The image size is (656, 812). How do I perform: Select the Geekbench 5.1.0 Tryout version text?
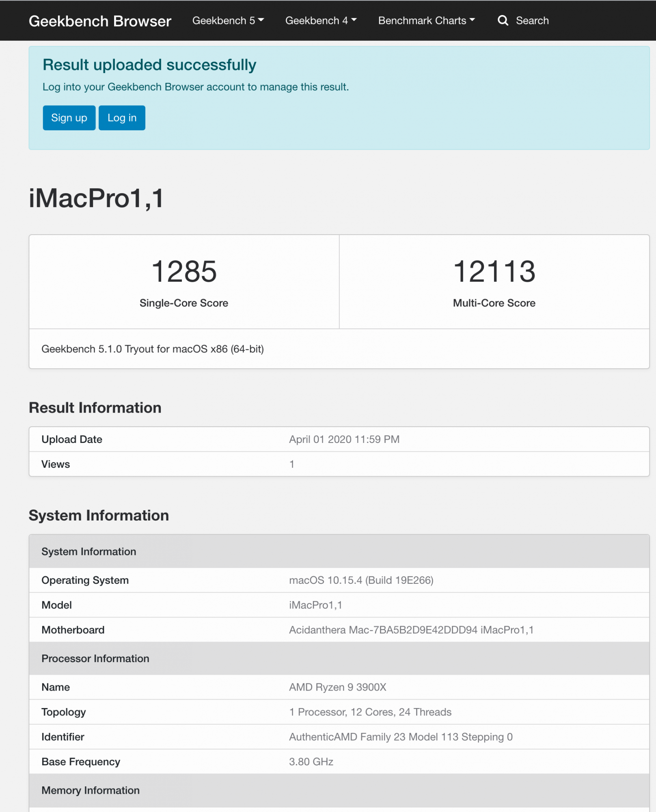click(153, 349)
